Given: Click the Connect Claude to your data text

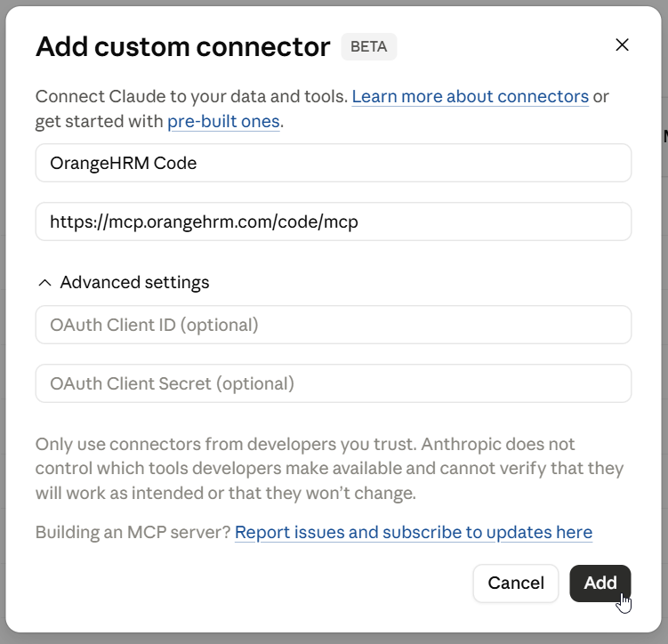Looking at the screenshot, I should click(192, 97).
